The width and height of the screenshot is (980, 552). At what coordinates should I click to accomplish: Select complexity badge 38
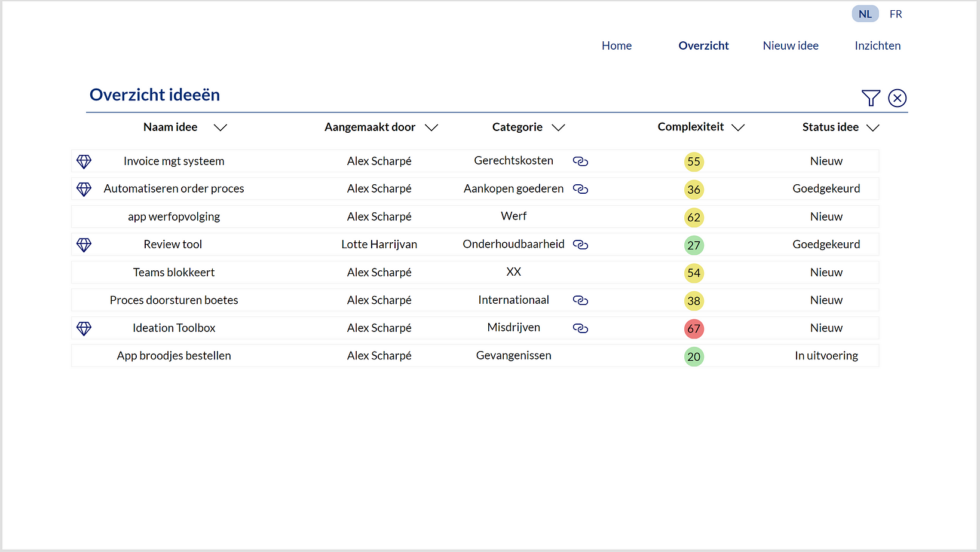pyautogui.click(x=694, y=301)
